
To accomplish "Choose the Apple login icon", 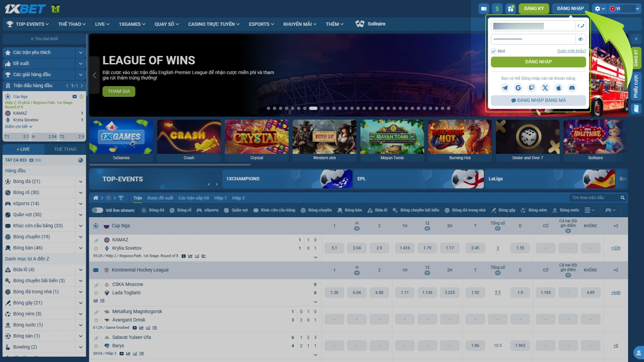I will pos(558,88).
